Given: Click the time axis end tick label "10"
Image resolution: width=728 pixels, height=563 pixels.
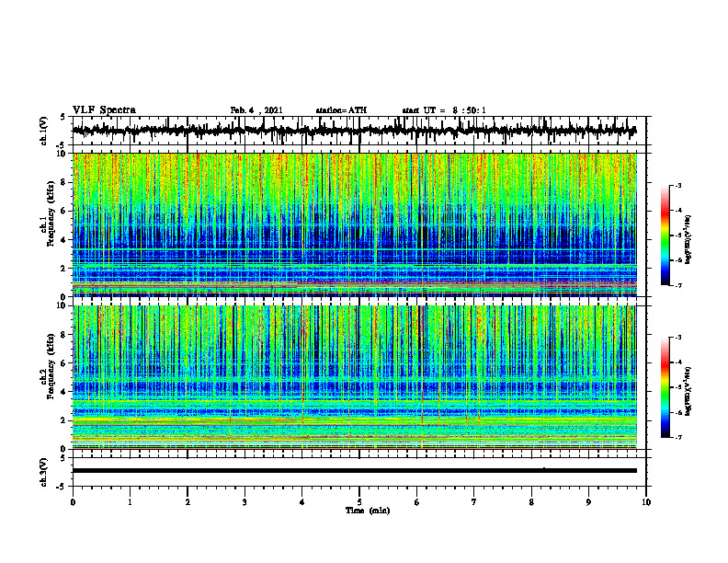Looking at the screenshot, I should coord(646,502).
